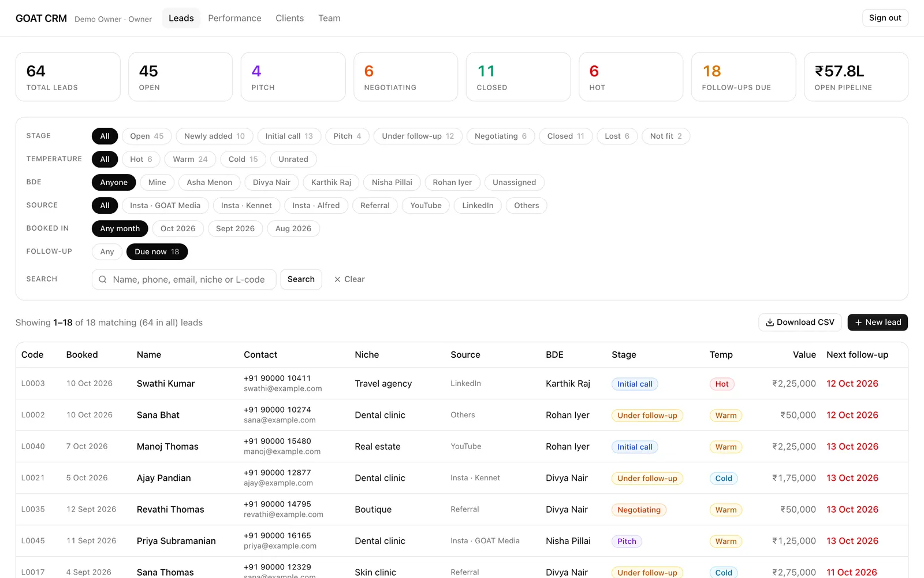Click the Pitch badge in row L0045
Screen dimensions: 924x578
[x=627, y=542]
